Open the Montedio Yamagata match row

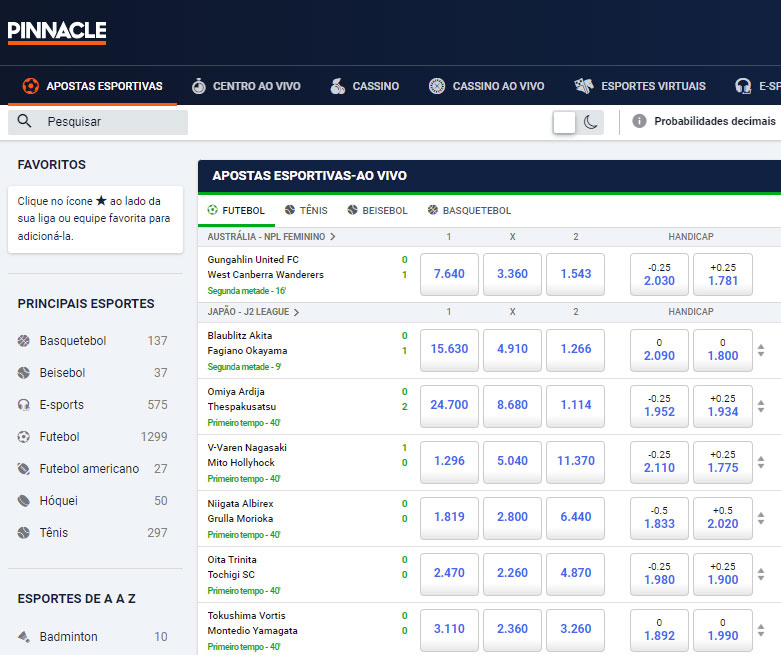tap(252, 631)
